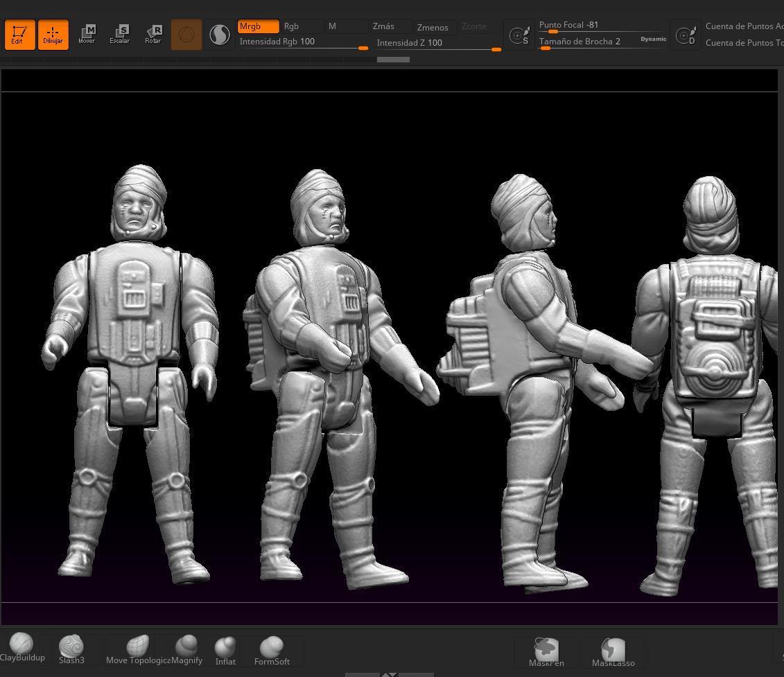Click the Intensidad Z slider
The width and height of the screenshot is (784, 677).
point(438,44)
